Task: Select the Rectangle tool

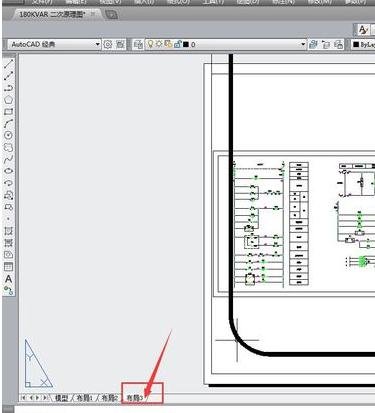Action: click(8, 112)
